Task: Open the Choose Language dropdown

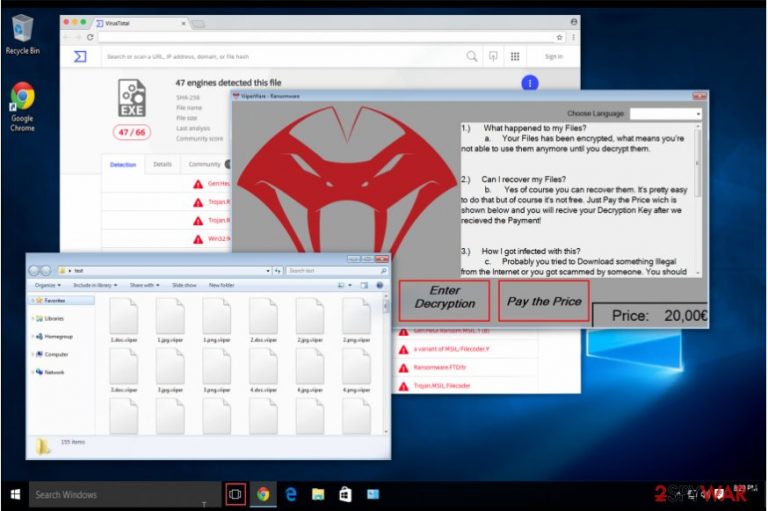Action: pos(666,114)
